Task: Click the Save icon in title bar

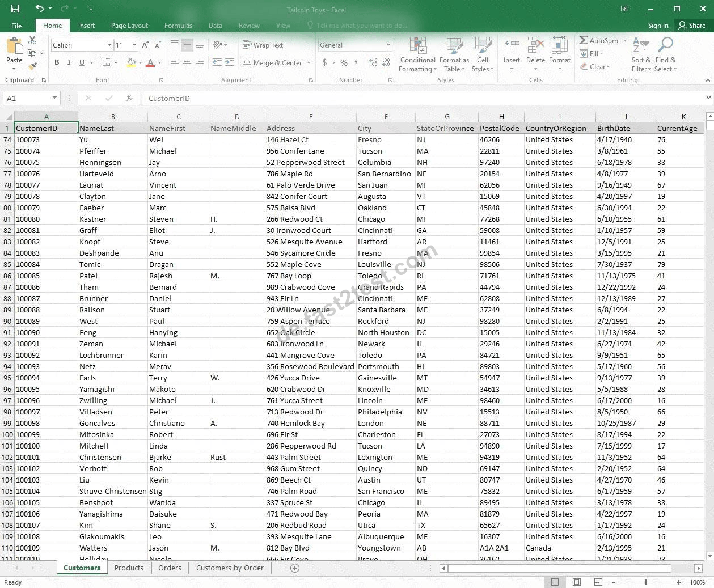Action: pyautogui.click(x=15, y=9)
